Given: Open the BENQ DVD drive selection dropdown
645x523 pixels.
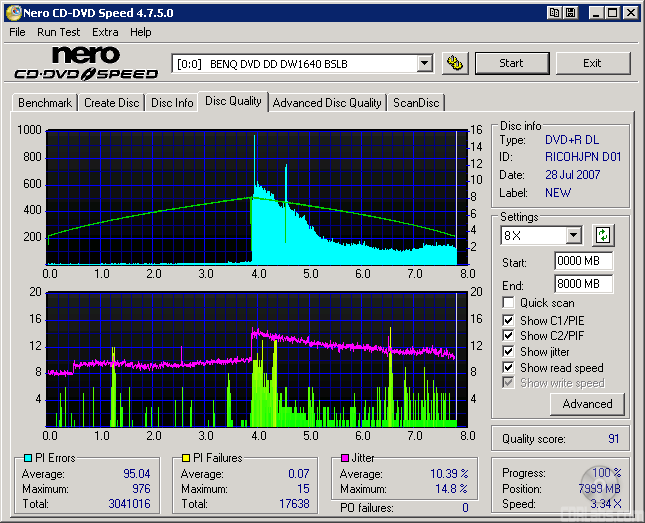Looking at the screenshot, I should [x=424, y=63].
